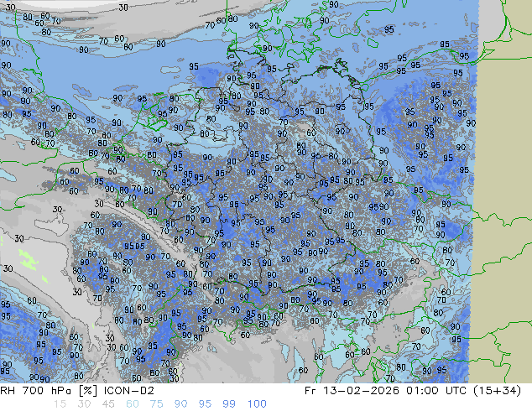
Task: Click legend value 95 in the color scale
Action: 205,404
